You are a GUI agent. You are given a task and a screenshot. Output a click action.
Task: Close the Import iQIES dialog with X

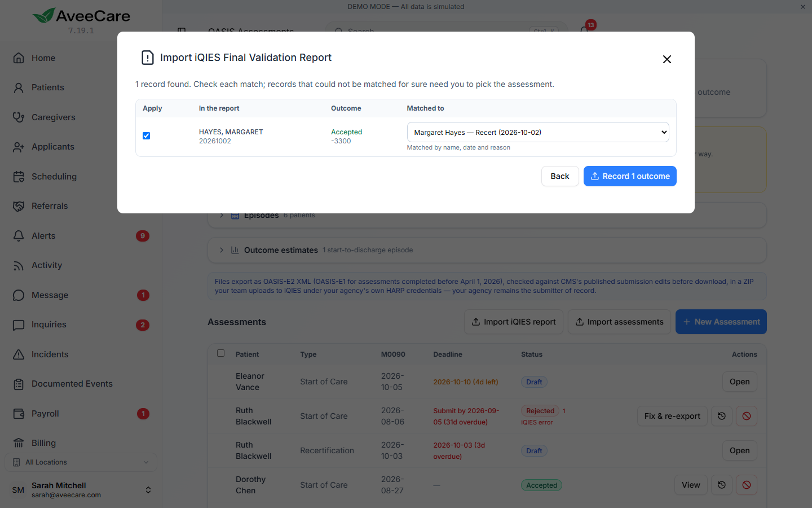click(x=667, y=59)
